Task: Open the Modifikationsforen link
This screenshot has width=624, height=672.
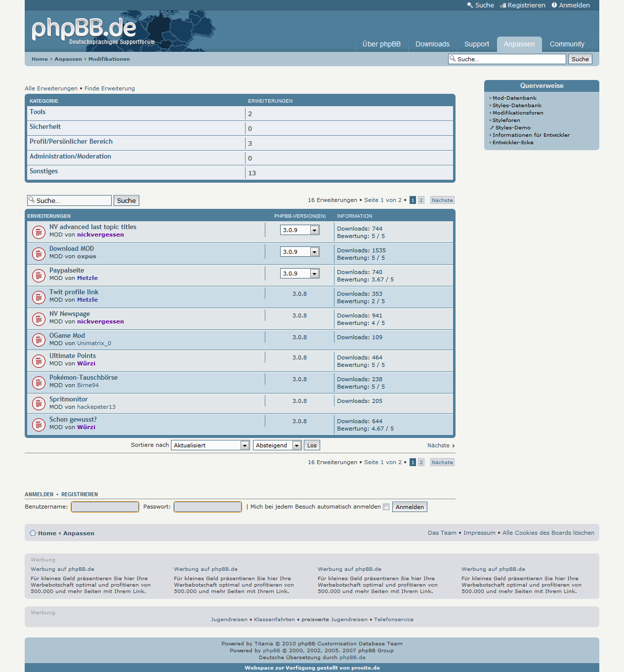Action: click(518, 113)
